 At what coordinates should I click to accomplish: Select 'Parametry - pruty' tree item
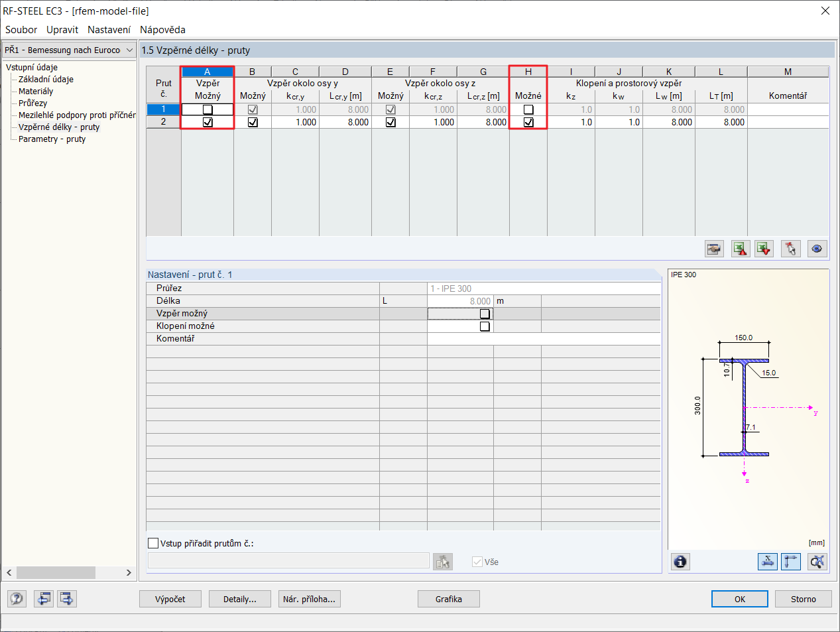pyautogui.click(x=52, y=139)
